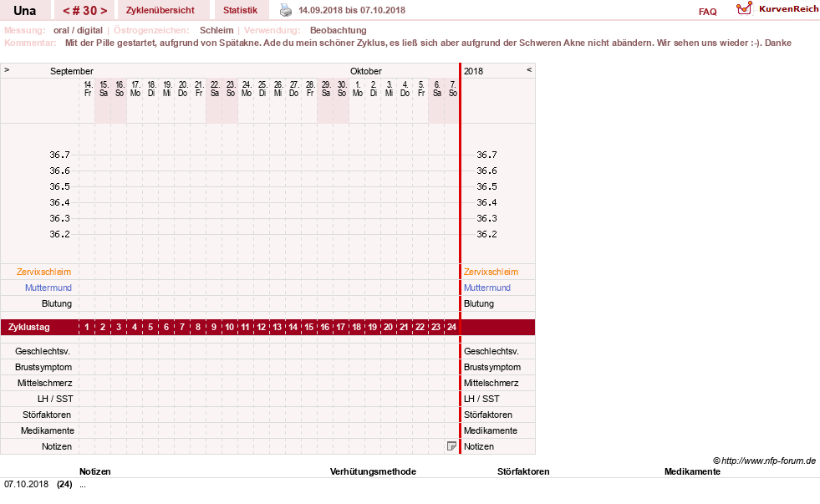Click the left Muttermund row label

pyautogui.click(x=48, y=288)
